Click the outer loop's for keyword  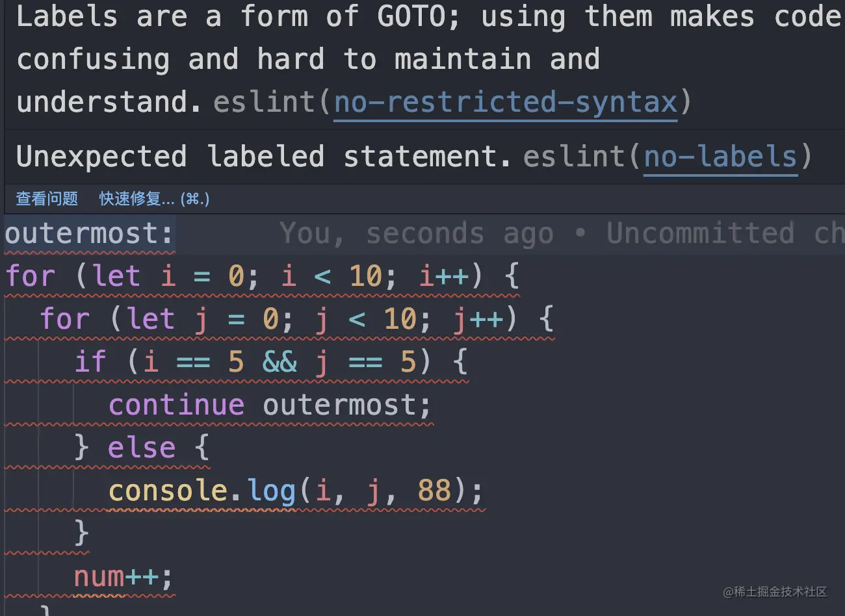coord(30,276)
